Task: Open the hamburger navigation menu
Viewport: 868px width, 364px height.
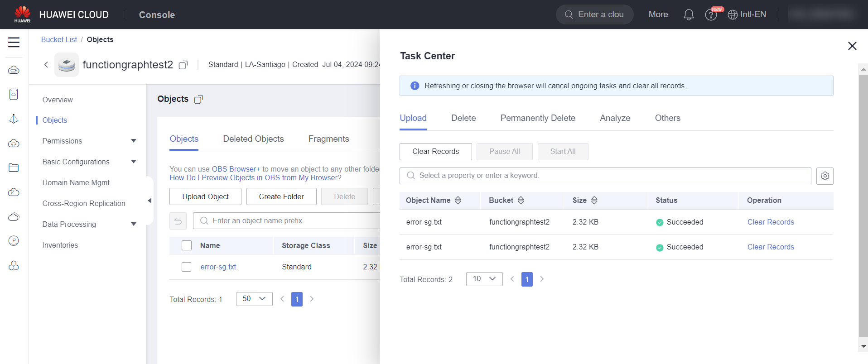Action: point(14,43)
